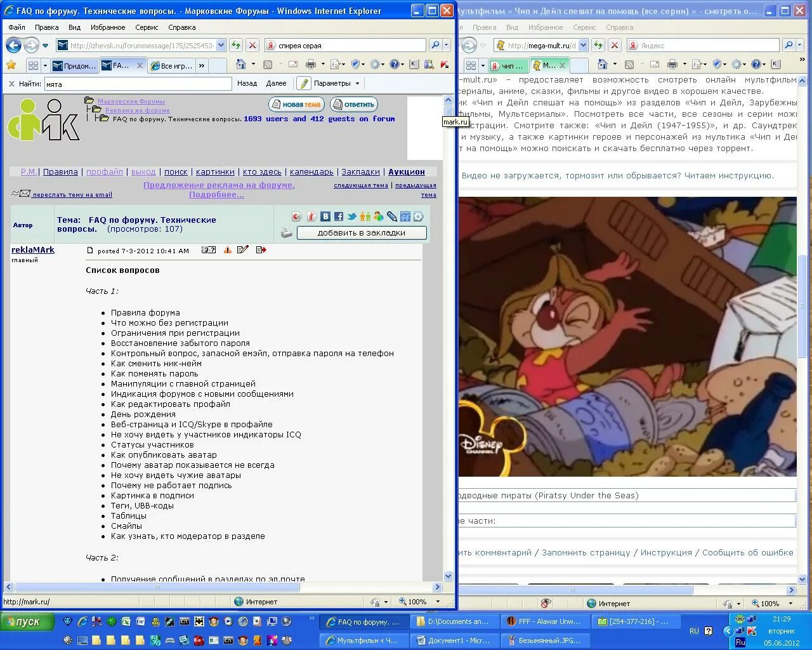Open the Favorites star in forum window
Viewport: 812px width, 650px height.
11,65
